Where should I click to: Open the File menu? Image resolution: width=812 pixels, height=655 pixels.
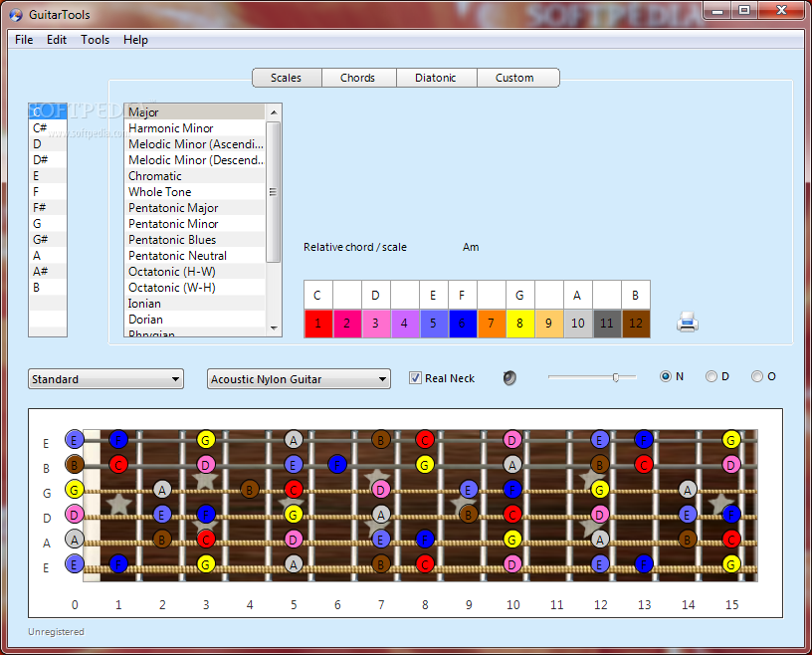click(24, 40)
